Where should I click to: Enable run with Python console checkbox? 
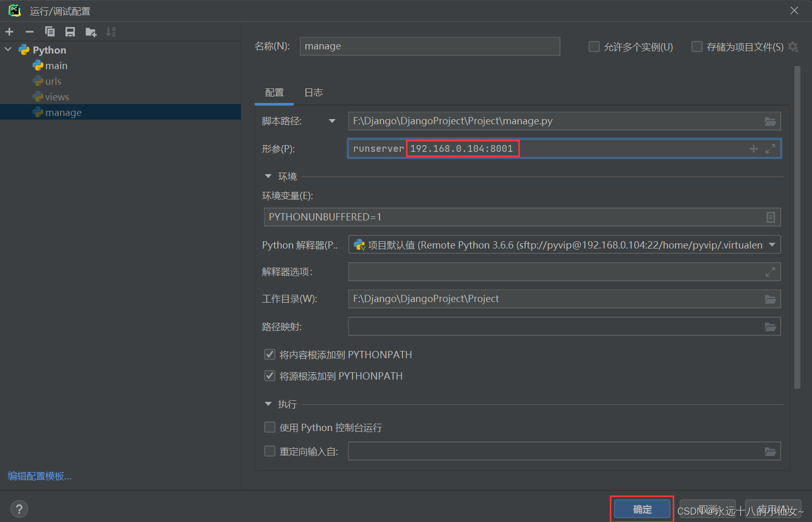click(x=270, y=427)
